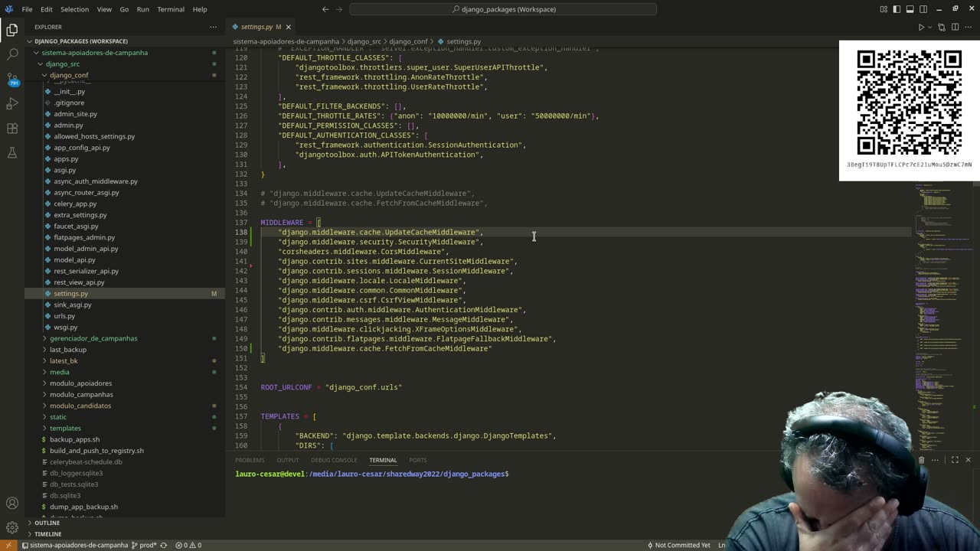The image size is (980, 551).
Task: Split the editor to the right
Action: 955,27
